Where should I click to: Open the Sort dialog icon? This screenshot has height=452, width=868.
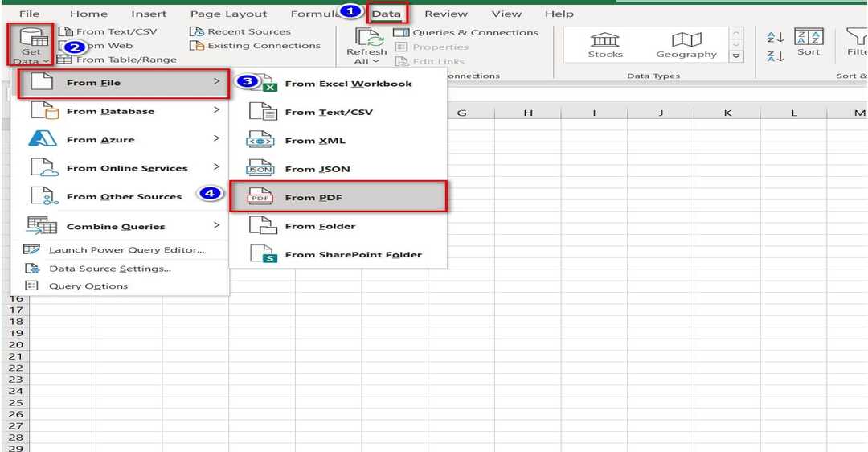(x=809, y=37)
